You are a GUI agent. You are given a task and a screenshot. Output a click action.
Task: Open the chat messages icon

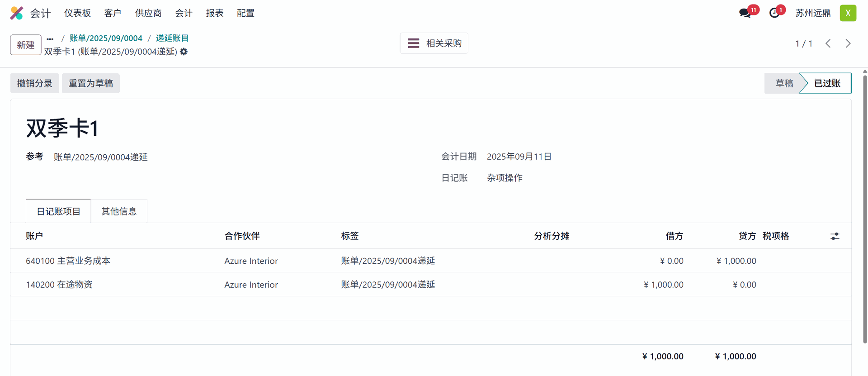tap(745, 13)
